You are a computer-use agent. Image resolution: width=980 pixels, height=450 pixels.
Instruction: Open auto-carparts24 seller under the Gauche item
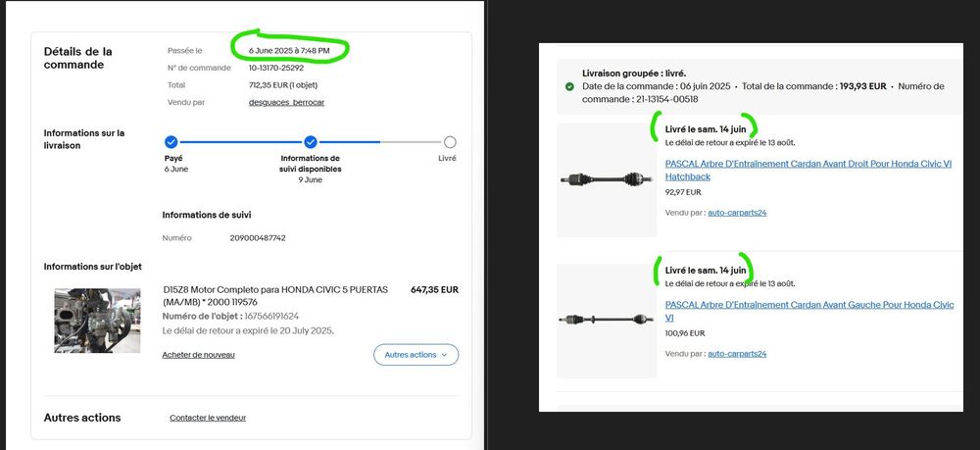point(737,354)
